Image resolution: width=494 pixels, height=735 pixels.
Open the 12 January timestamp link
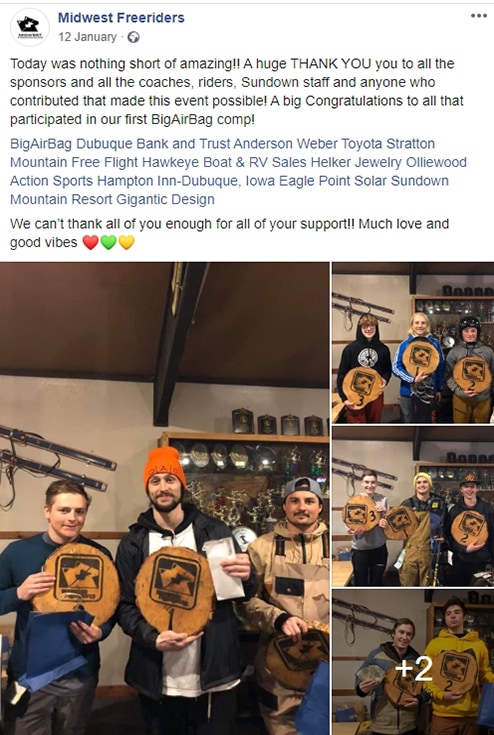point(87,37)
